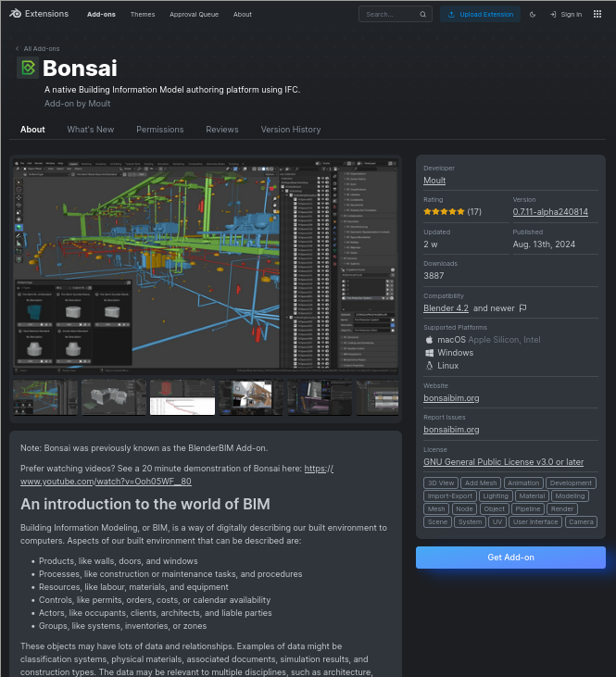This screenshot has width=616, height=677.
Task: Open the main Bonsai preview screenshot
Action: tap(206, 267)
